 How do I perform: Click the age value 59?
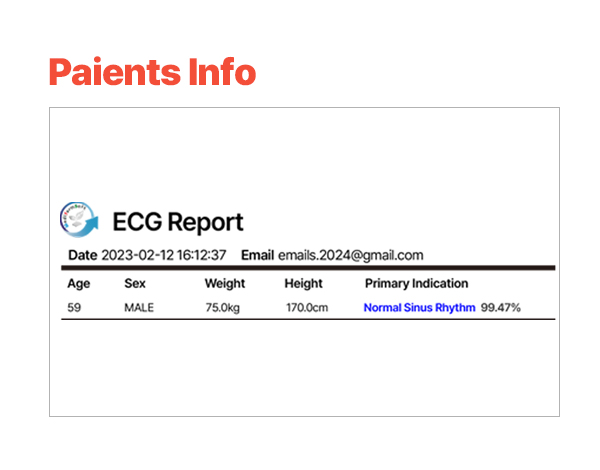[x=74, y=307]
